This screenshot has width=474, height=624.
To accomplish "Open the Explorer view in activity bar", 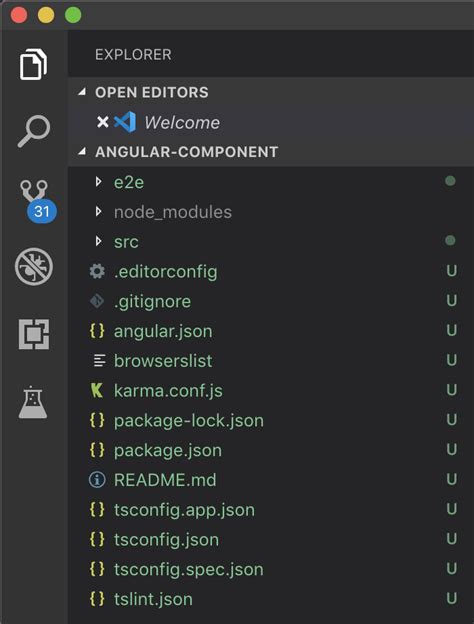I will [34, 64].
